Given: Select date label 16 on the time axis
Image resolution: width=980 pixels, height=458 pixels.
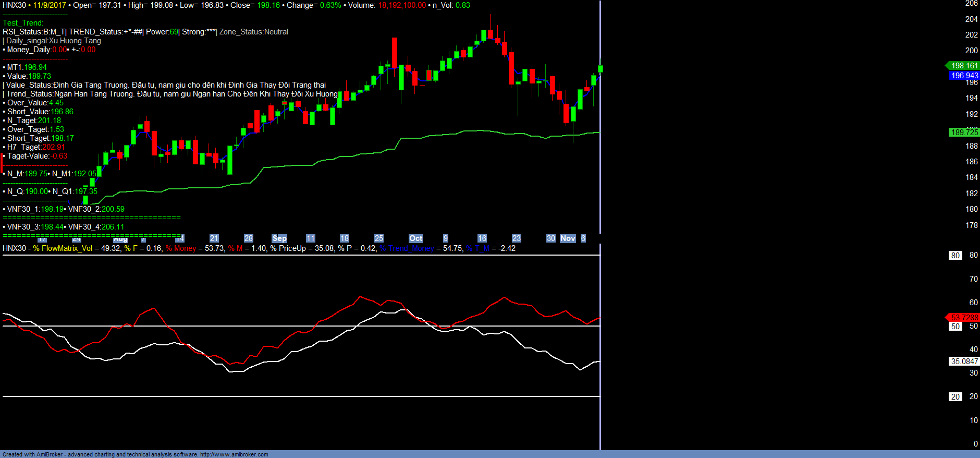Looking at the screenshot, I should coord(482,238).
